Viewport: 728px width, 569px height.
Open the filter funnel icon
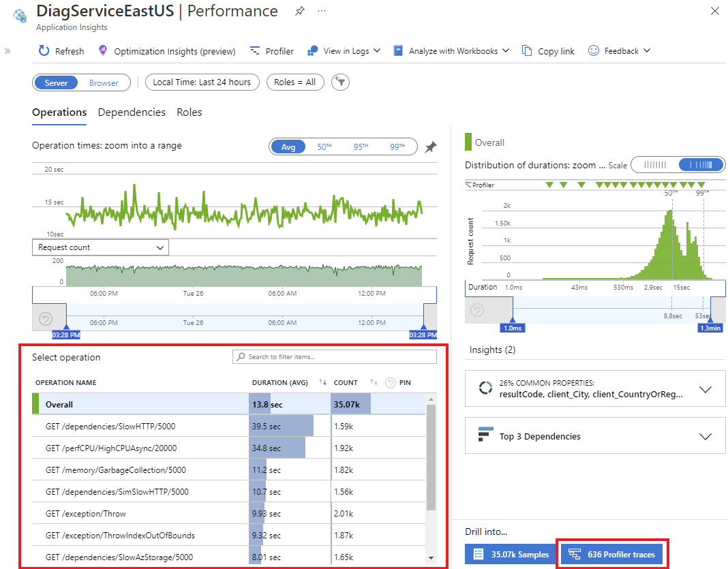pos(340,82)
